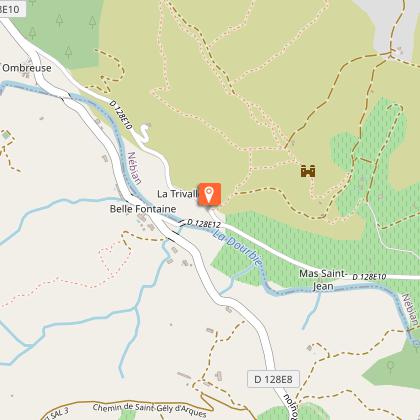Click the Belle Fontaine place label
The width and height of the screenshot is (420, 420).
point(143,209)
